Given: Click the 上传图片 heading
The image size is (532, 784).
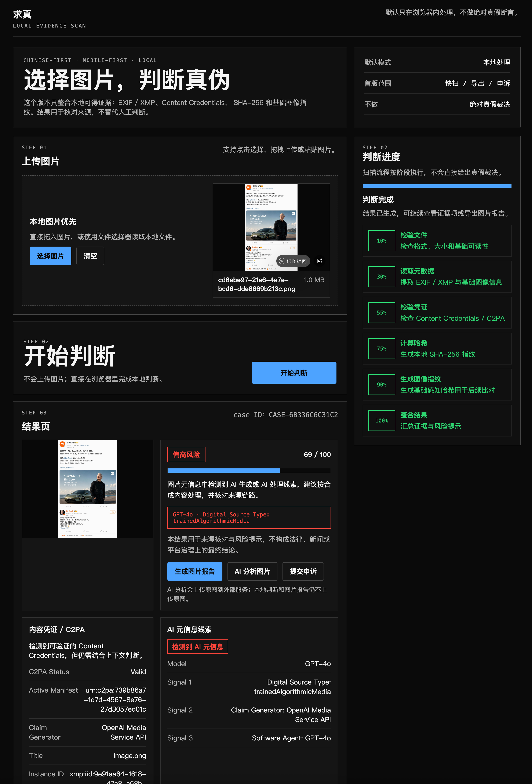Looking at the screenshot, I should (40, 161).
